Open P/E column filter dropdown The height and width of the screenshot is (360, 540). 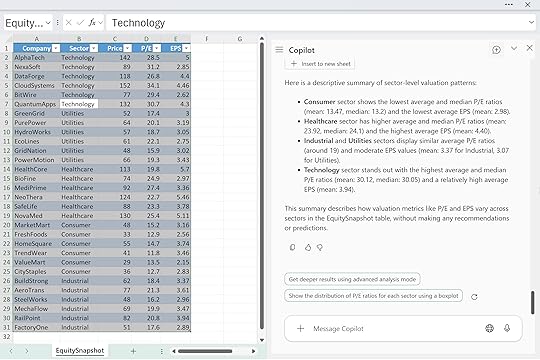[157, 48]
